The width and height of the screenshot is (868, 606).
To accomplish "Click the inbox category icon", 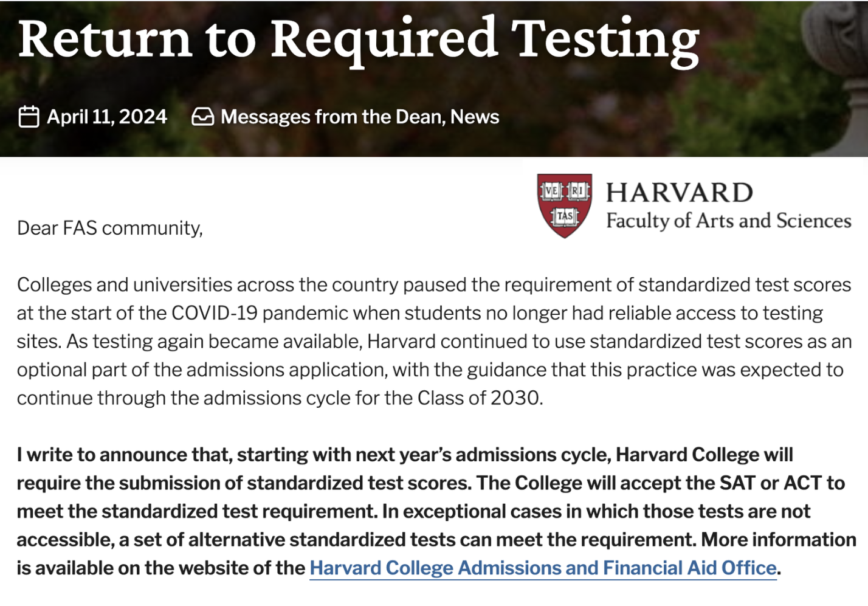I will tap(202, 117).
